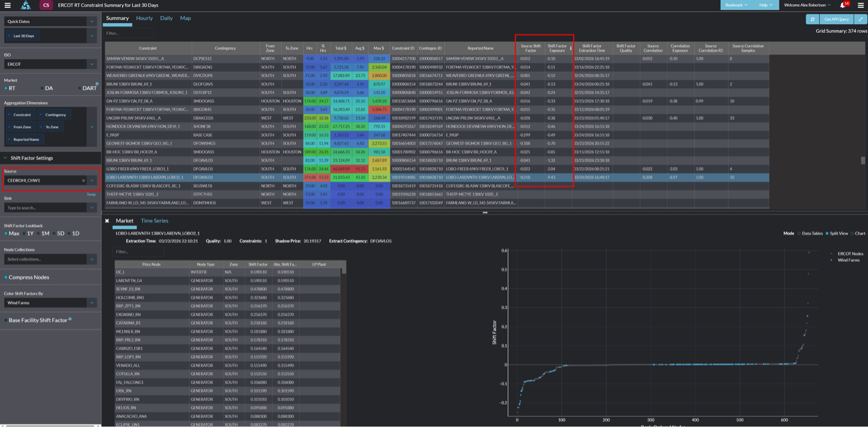This screenshot has height=428, width=868.
Task: Click the expand fullscreen arrows icon
Action: click(860, 19)
